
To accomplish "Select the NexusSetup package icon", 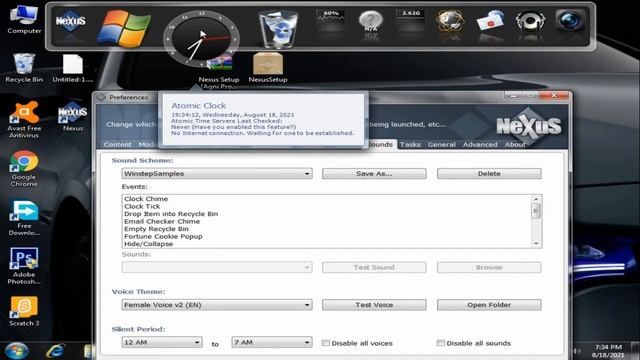I will (x=268, y=68).
